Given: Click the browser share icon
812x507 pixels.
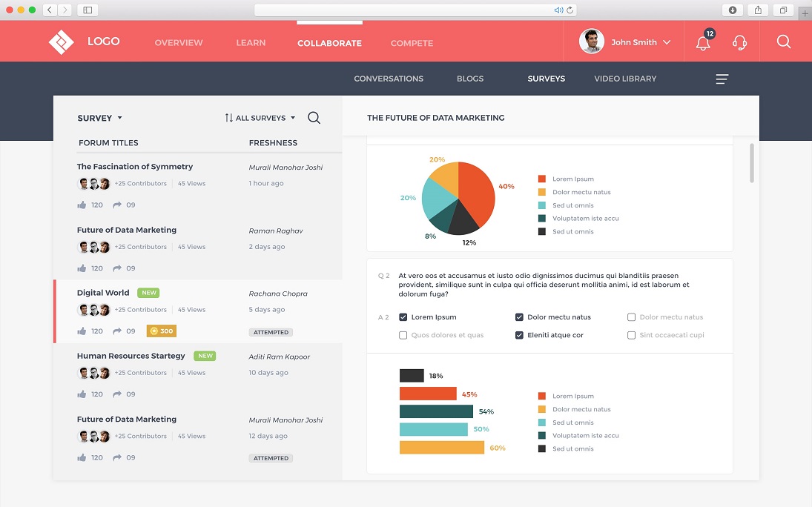Looking at the screenshot, I should pyautogui.click(x=758, y=10).
